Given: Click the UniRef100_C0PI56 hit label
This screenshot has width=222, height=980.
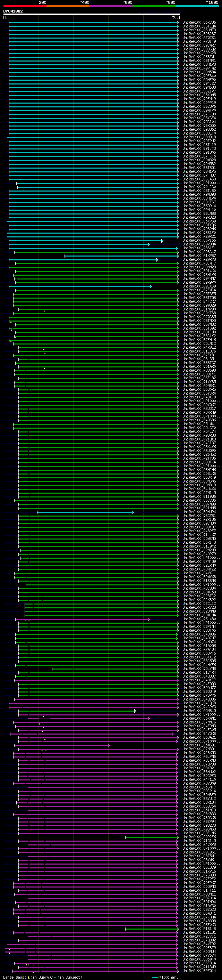Looking at the screenshot, I should (199, 241).
